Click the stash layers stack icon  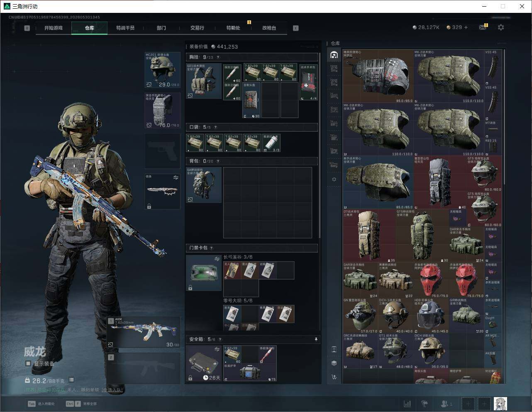coord(334,363)
